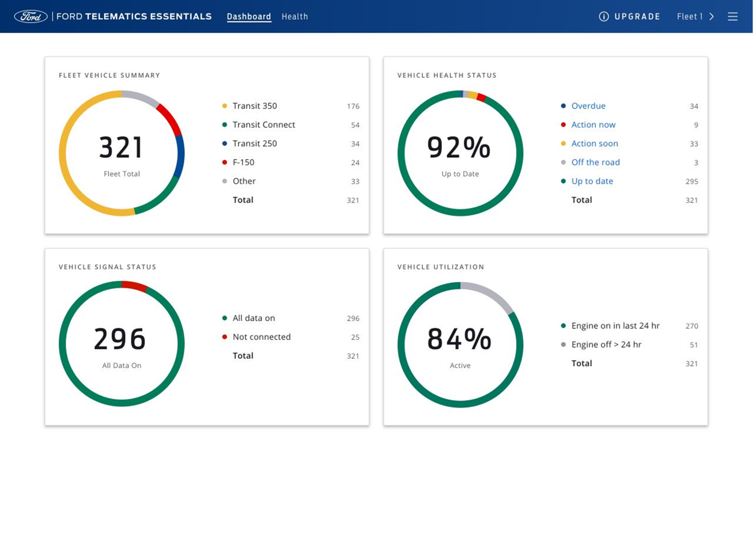Screen dimensions: 756x549
Task: Open the Up to date link
Action: point(592,181)
